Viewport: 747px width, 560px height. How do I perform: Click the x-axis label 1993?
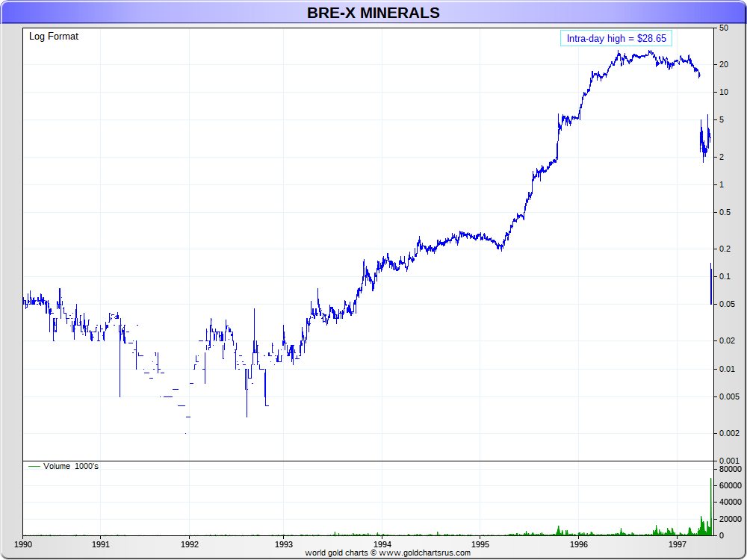[x=283, y=544]
